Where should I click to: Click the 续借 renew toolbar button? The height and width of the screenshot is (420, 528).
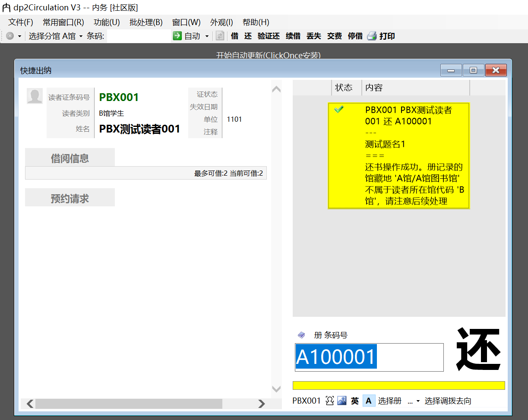click(x=293, y=36)
